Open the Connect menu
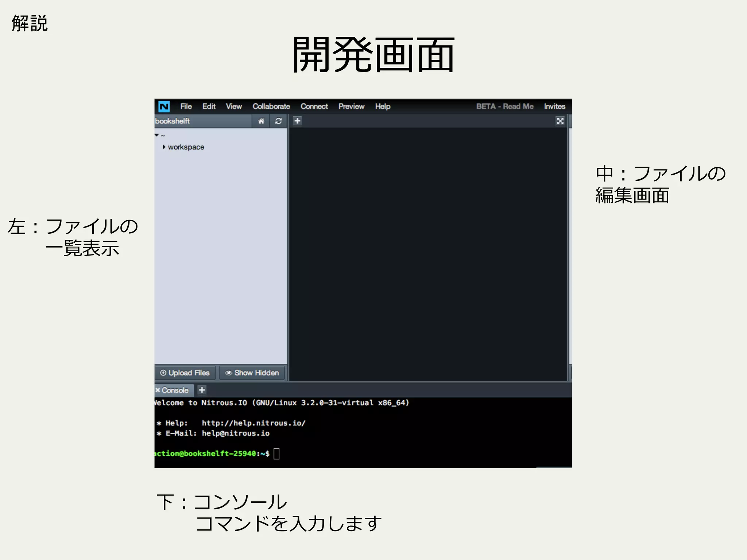Image resolution: width=747 pixels, height=560 pixels. coord(314,106)
